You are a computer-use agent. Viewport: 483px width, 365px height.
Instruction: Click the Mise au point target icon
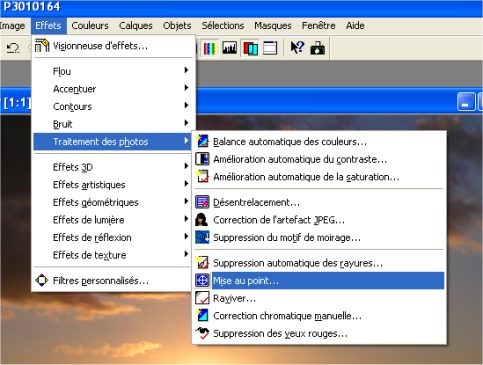coord(202,280)
